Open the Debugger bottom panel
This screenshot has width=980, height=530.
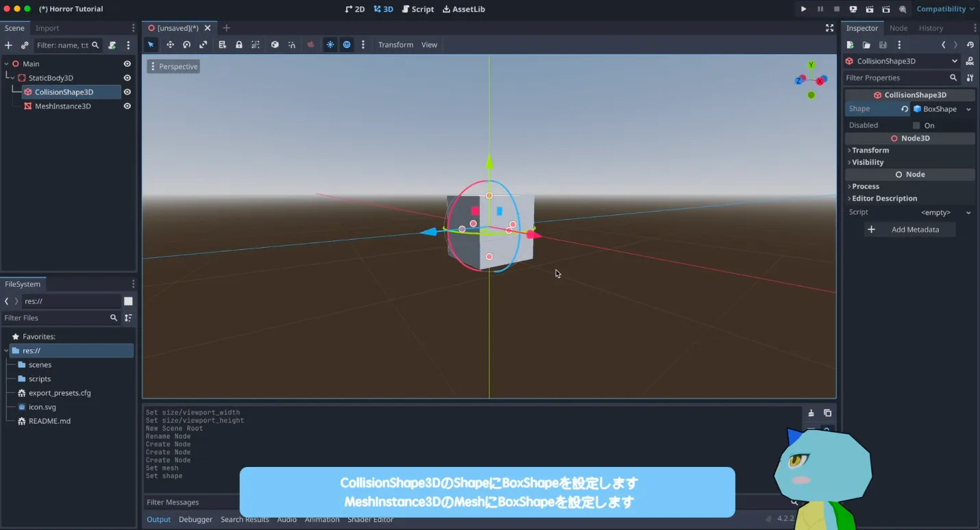(195, 519)
